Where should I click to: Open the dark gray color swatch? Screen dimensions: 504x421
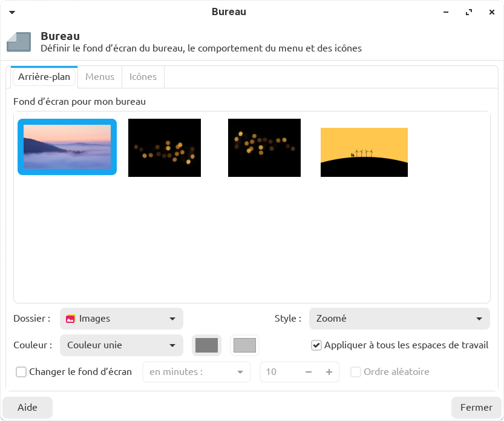point(206,345)
